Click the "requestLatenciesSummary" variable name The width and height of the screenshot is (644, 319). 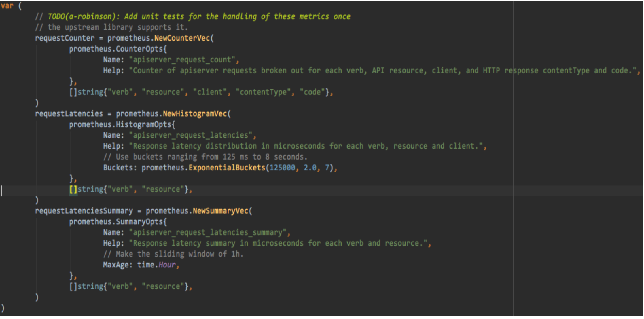(x=84, y=211)
